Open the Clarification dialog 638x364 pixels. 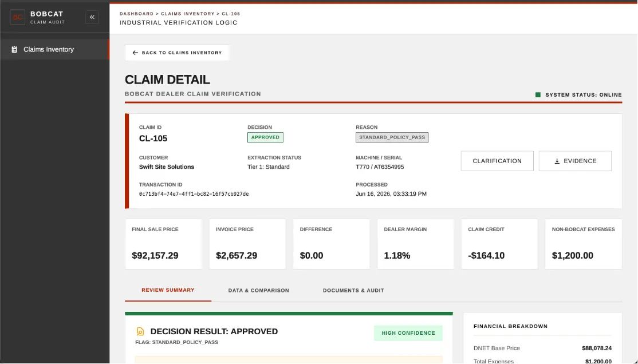point(497,161)
